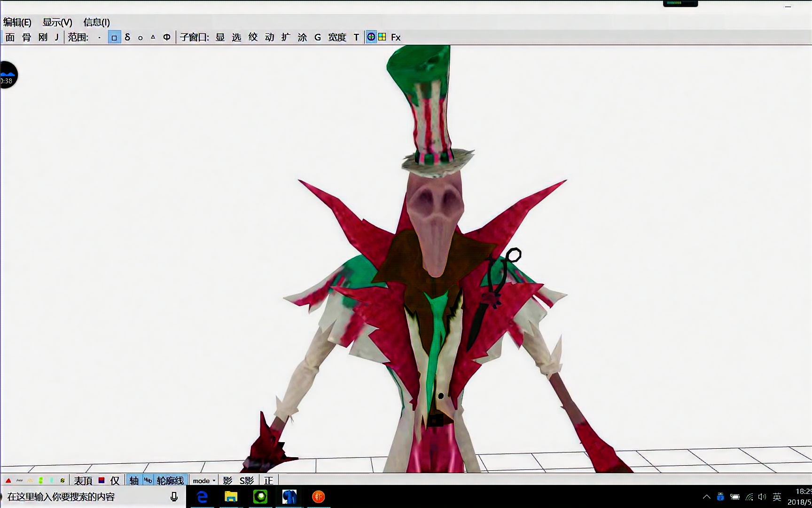Image resolution: width=812 pixels, height=508 pixels.
Task: Open the 显示(V) menu
Action: coord(57,22)
